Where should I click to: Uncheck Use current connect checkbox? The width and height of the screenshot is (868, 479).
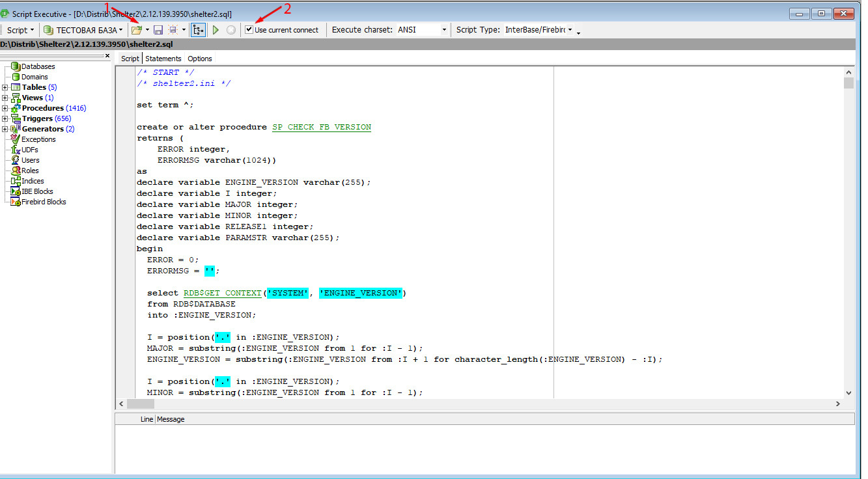[x=249, y=29]
